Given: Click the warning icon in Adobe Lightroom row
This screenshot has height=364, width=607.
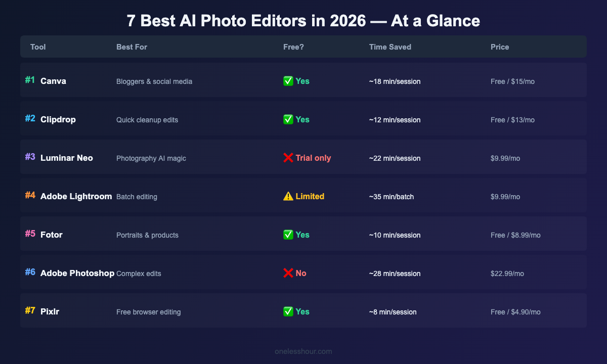Looking at the screenshot, I should click(x=288, y=196).
